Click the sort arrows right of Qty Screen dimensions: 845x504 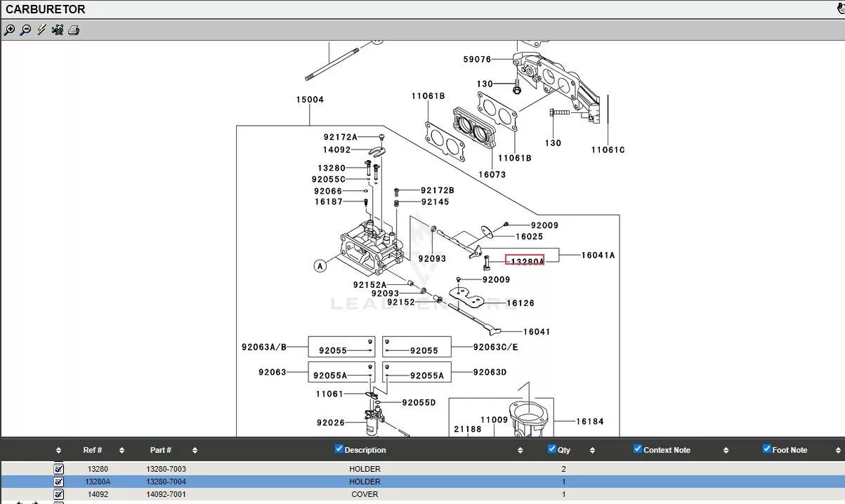(592, 451)
